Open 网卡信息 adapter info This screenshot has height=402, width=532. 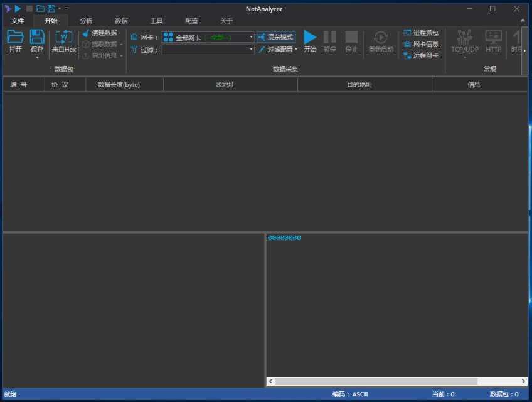(421, 44)
